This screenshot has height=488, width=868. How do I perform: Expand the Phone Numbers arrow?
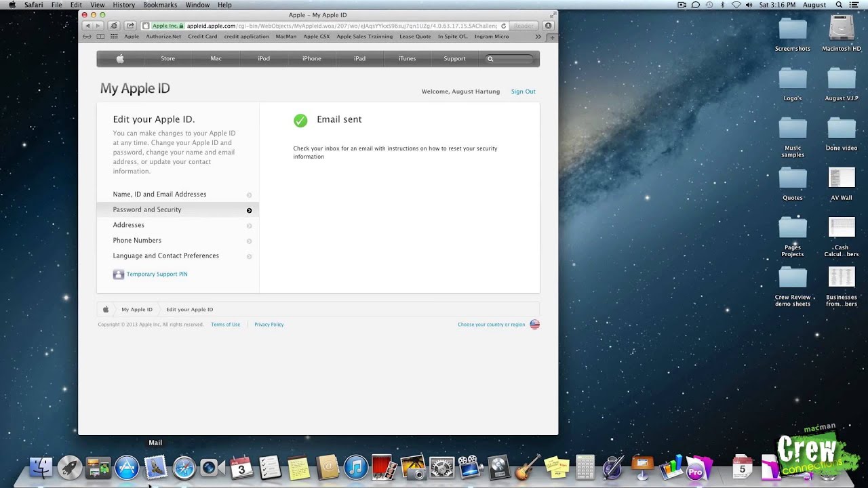[x=249, y=241]
